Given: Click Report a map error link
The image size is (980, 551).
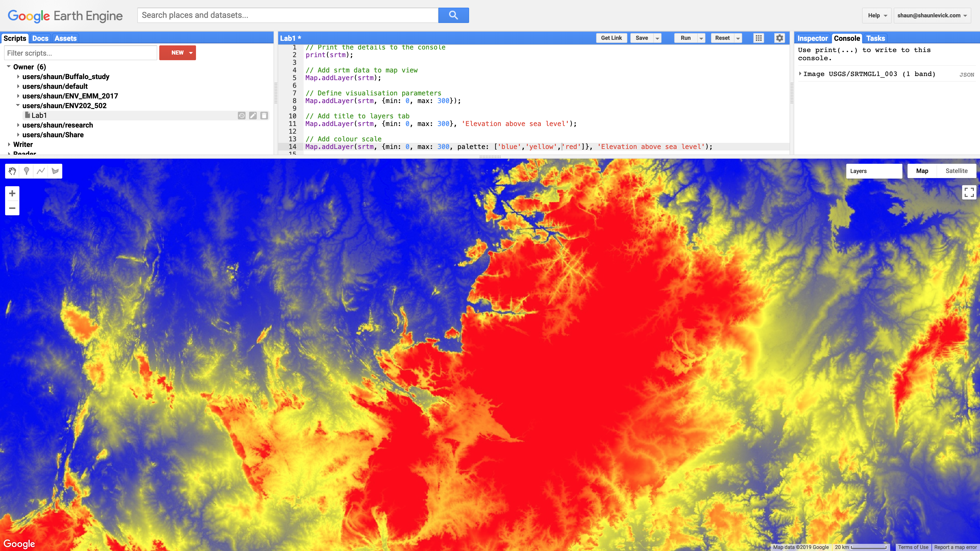Looking at the screenshot, I should click(x=955, y=547).
